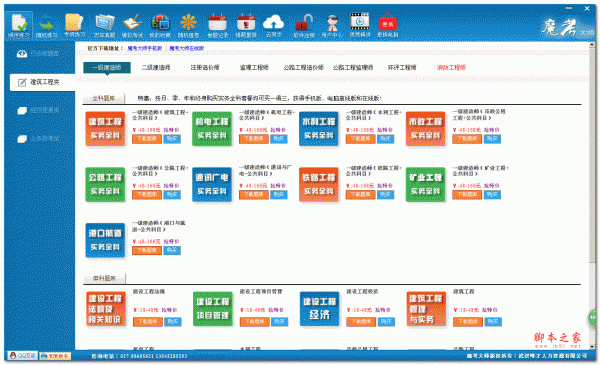Click the orange button next to QQ交谈
Image resolution: width=600 pixels, height=365 pixels.
(x=55, y=356)
